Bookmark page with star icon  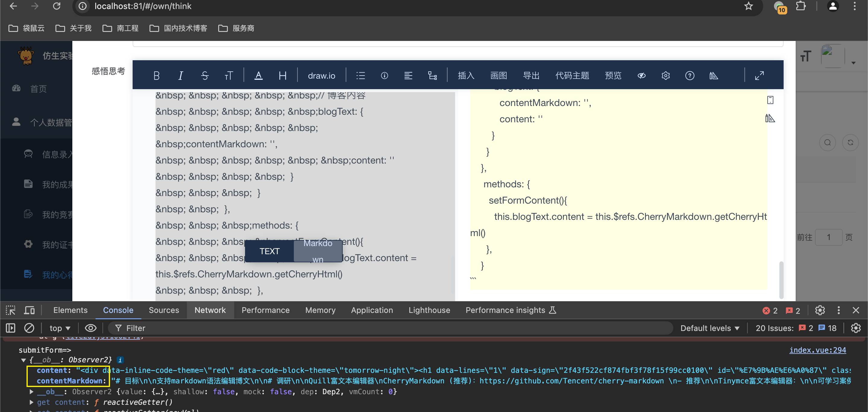pyautogui.click(x=749, y=6)
